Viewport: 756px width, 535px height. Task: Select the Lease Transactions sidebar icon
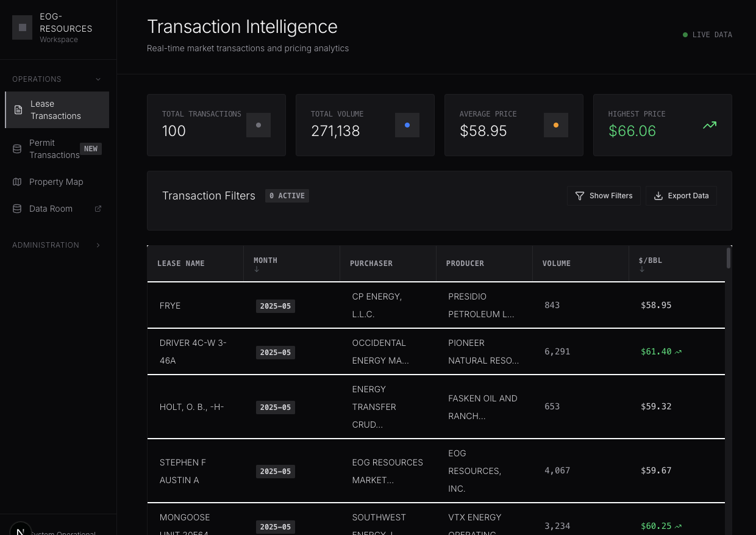(19, 110)
